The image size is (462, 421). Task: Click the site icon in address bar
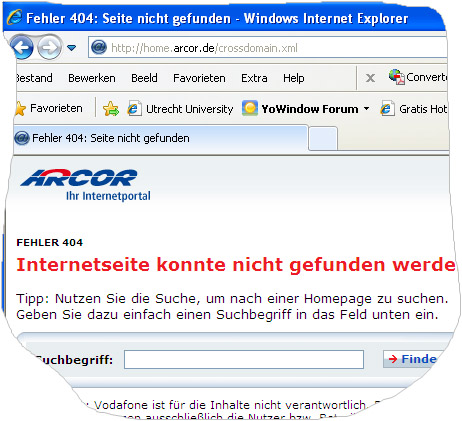(x=99, y=48)
